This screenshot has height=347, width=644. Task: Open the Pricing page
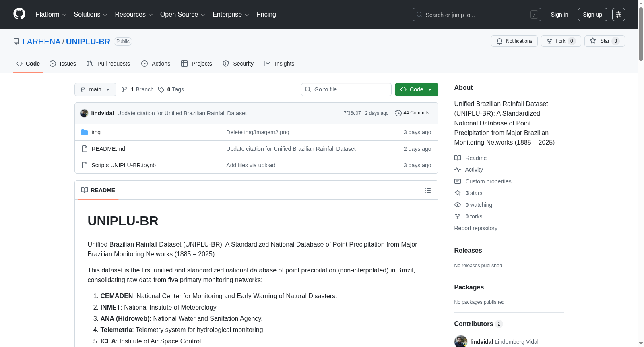[266, 15]
